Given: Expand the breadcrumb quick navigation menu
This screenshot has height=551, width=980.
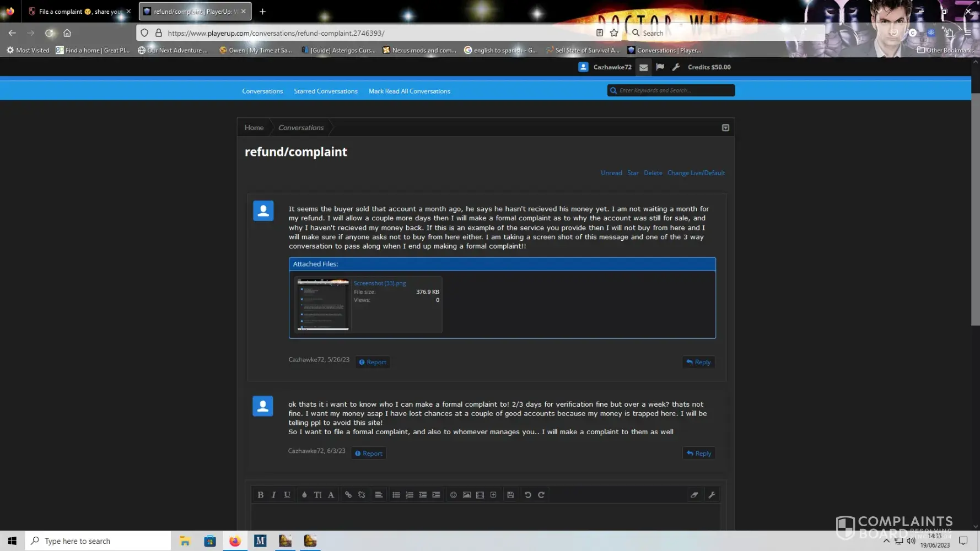Looking at the screenshot, I should (725, 128).
